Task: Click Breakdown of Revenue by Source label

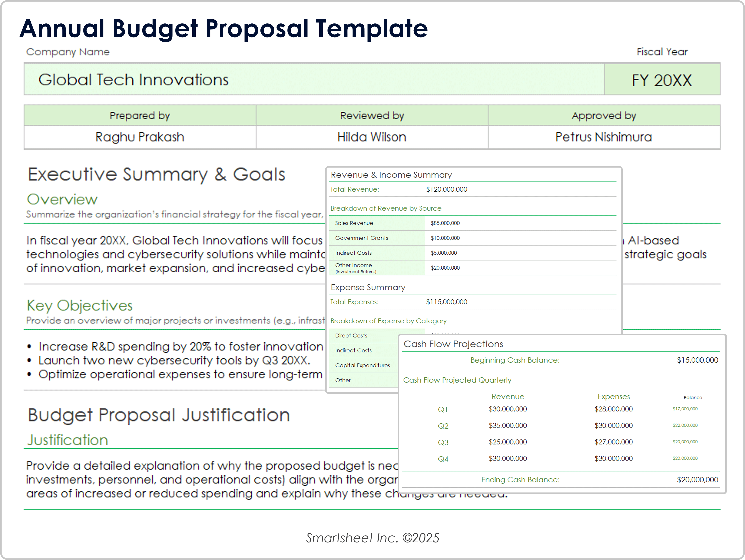Action: coord(386,208)
